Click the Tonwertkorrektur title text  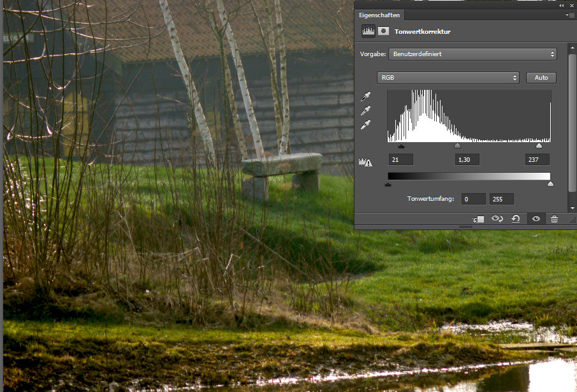click(x=423, y=32)
